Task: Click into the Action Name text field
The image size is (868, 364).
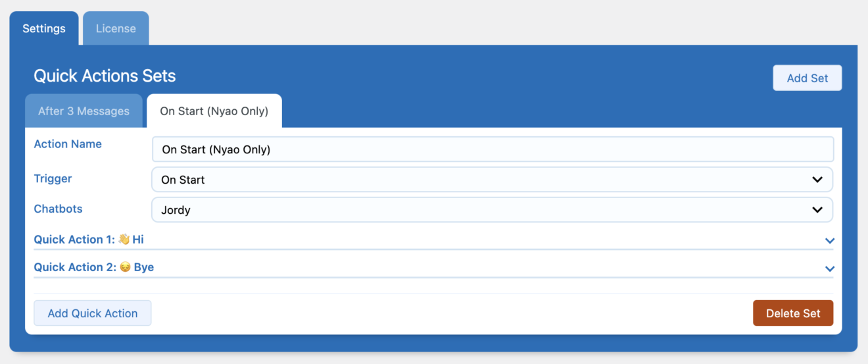Action: pos(492,149)
